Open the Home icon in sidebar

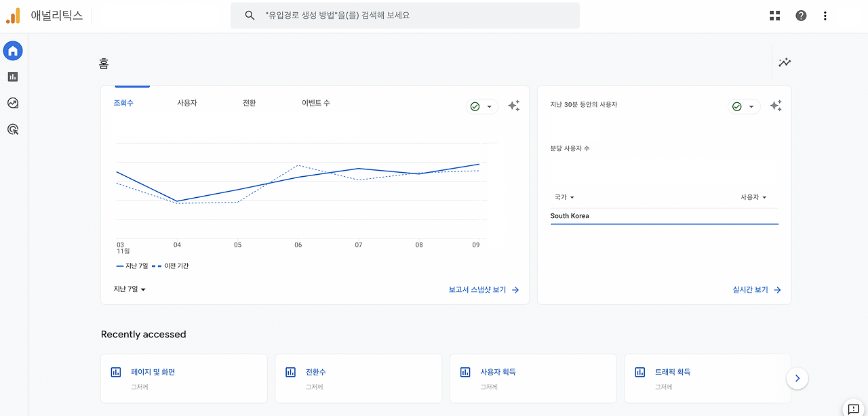pos(13,51)
